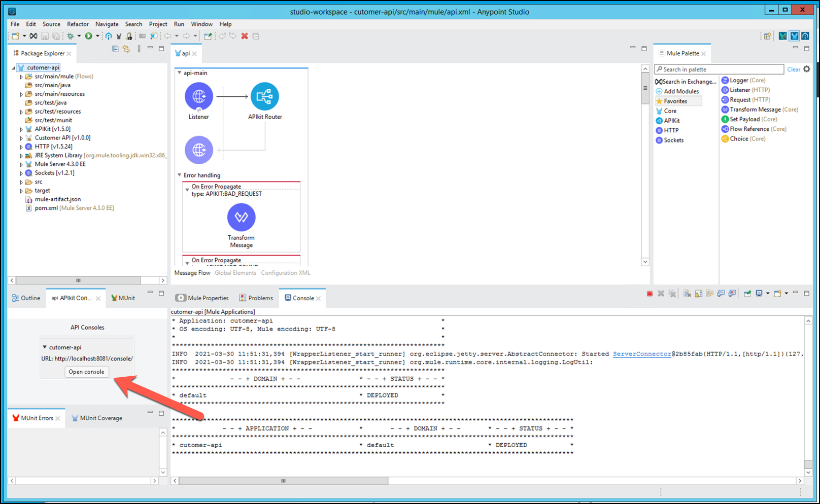Viewport: 820px width, 504px height.
Task: Save the file with the floppy icon
Action: [x=45, y=36]
